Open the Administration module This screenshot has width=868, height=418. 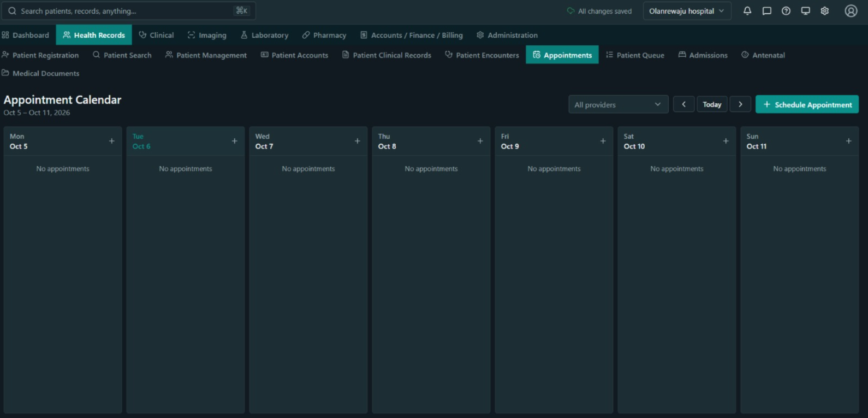(507, 35)
